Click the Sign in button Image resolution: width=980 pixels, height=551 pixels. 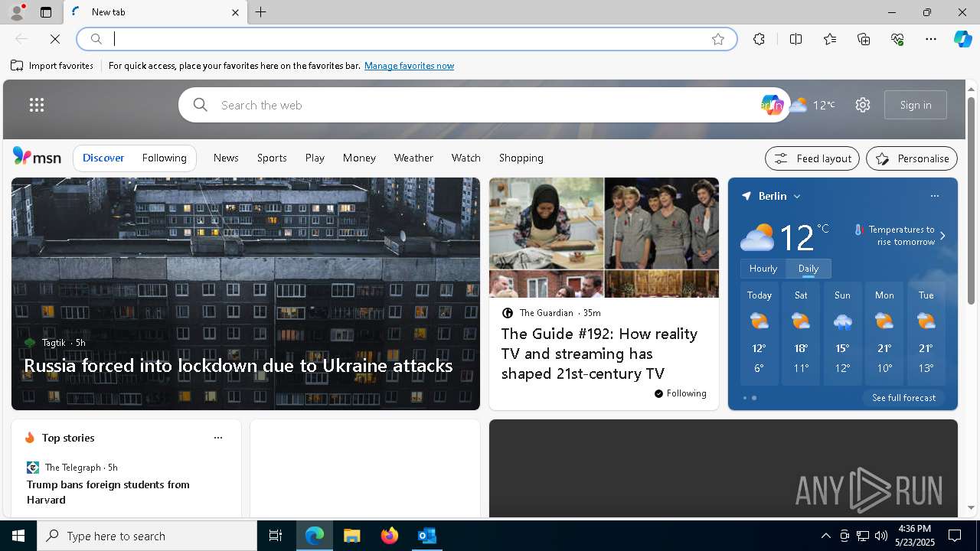coord(916,105)
